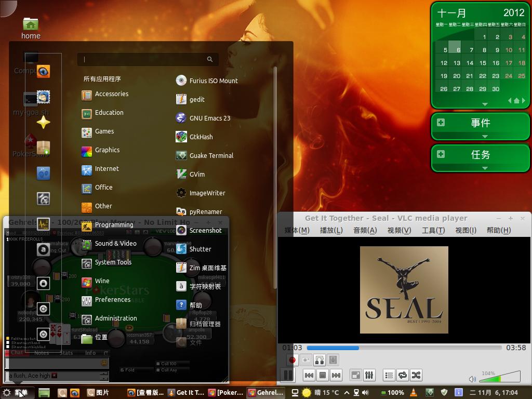
Task: Expand the 任务 panel arrow
Action: click(485, 168)
